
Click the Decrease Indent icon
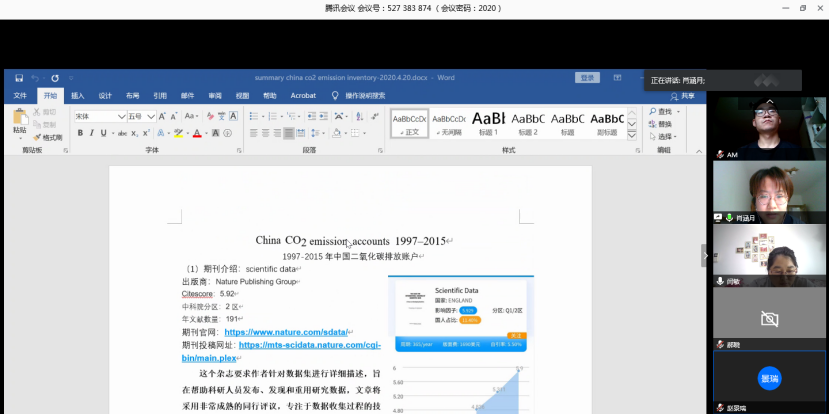(312, 116)
